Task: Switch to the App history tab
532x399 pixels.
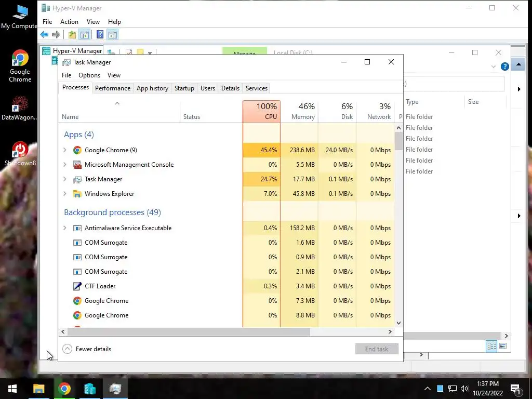Action: tap(152, 88)
